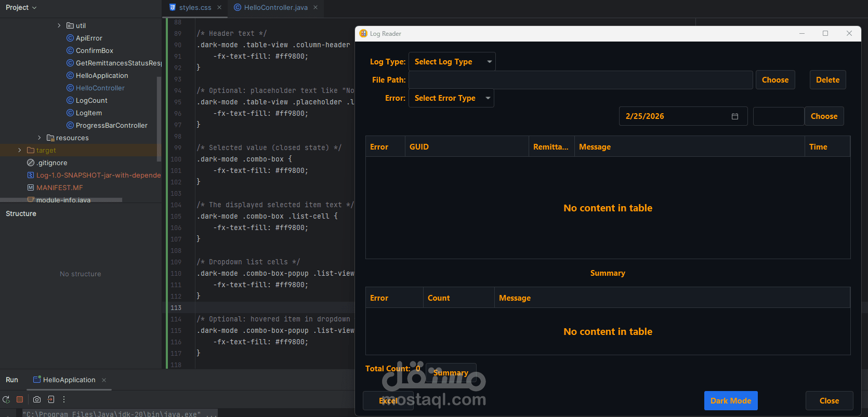Click the resources folder icon
Image resolution: width=868 pixels, height=417 pixels.
tap(50, 138)
